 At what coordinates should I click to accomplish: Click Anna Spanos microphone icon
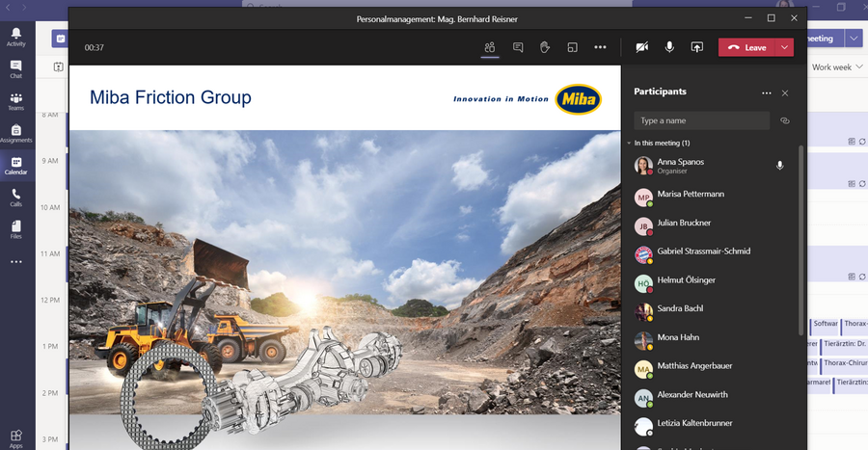779,166
